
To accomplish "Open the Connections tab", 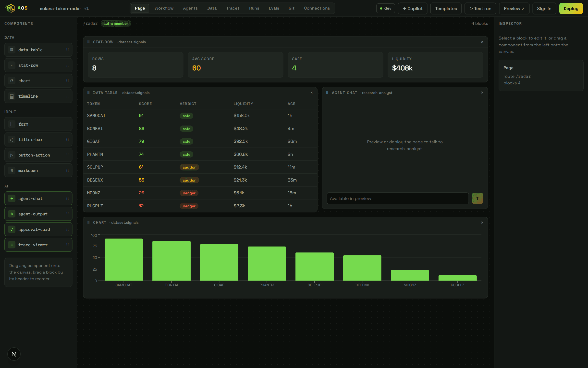I will tap(317, 8).
